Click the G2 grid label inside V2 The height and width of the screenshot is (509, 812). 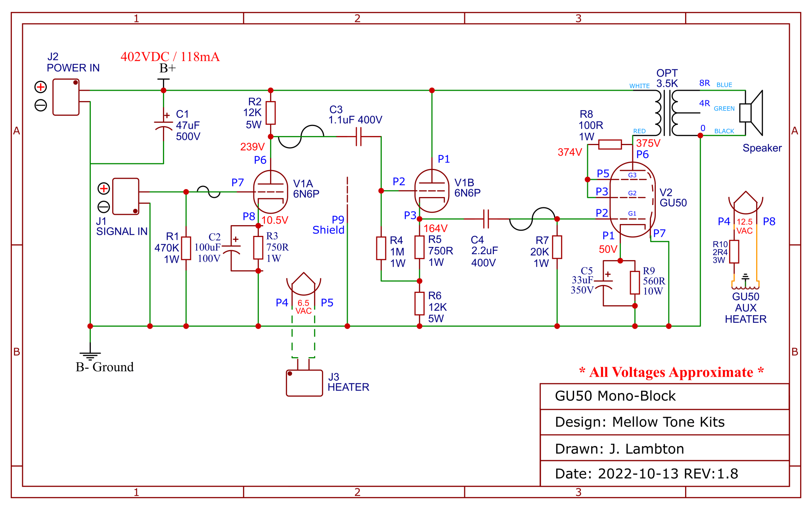632,193
